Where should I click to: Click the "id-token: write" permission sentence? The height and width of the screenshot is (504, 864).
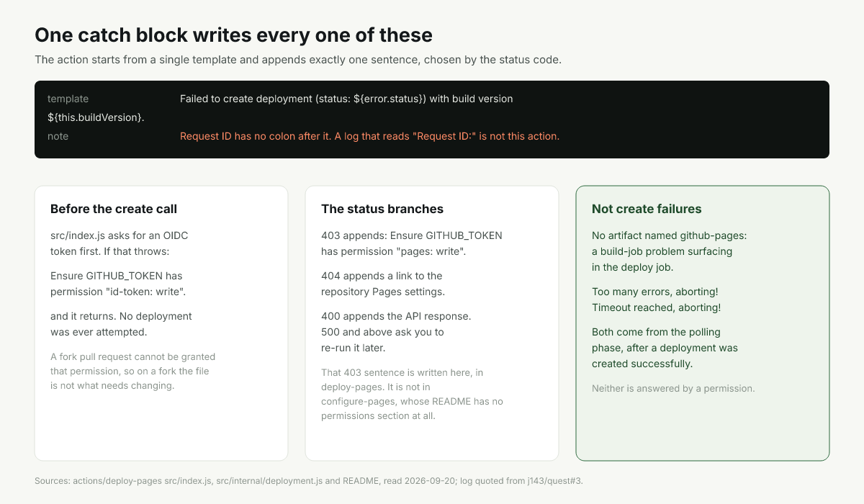(118, 284)
